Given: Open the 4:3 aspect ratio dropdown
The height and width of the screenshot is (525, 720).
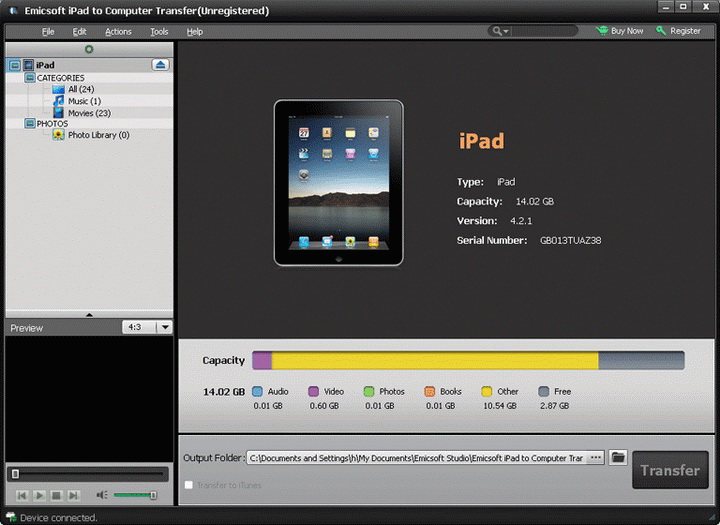Looking at the screenshot, I should [165, 327].
